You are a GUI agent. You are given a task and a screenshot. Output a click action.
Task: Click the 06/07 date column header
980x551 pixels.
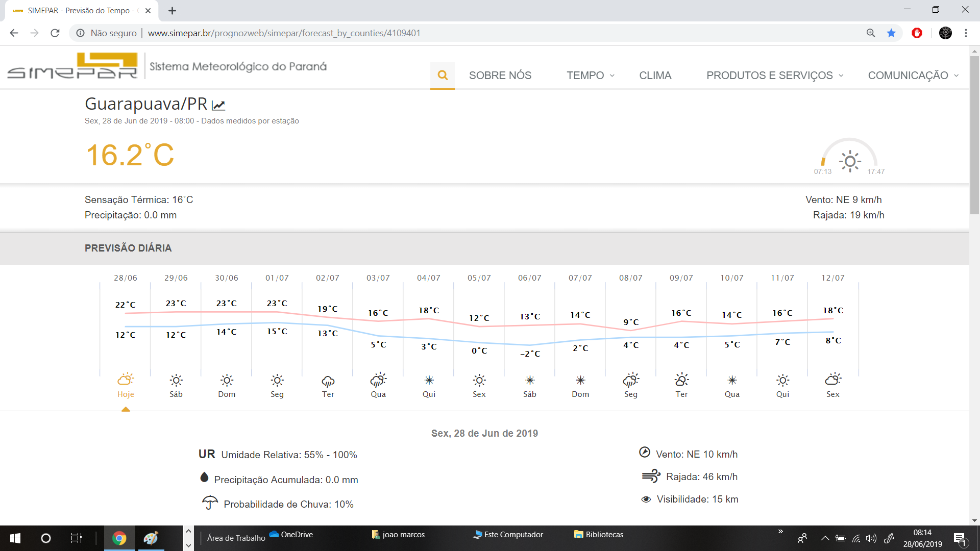[x=530, y=278]
